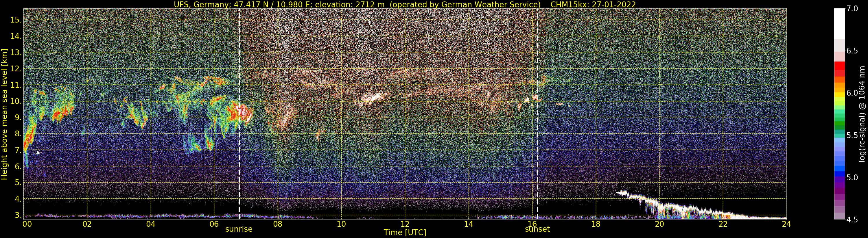Click the '14' time axis tick label
Screen dimensions: 868x238
coord(469,224)
